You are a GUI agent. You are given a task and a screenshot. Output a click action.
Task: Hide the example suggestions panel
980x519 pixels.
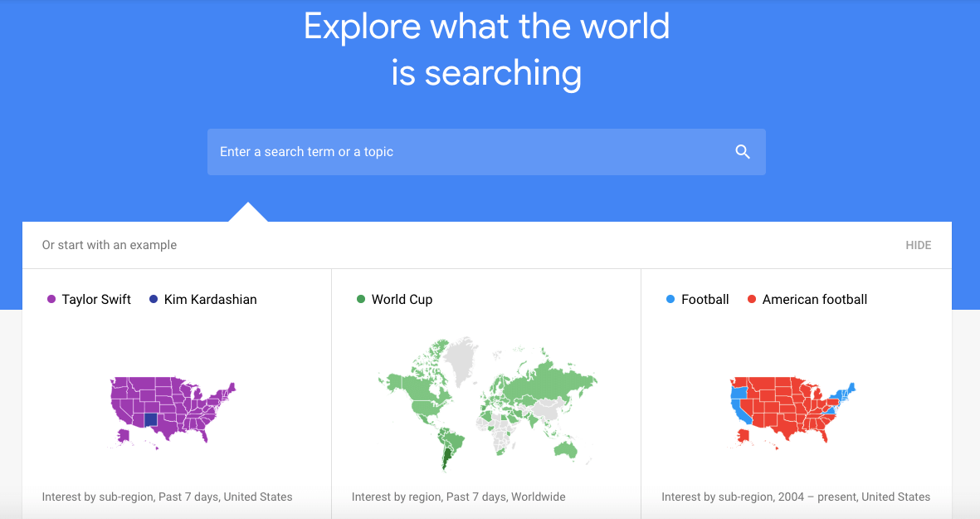pyautogui.click(x=918, y=245)
